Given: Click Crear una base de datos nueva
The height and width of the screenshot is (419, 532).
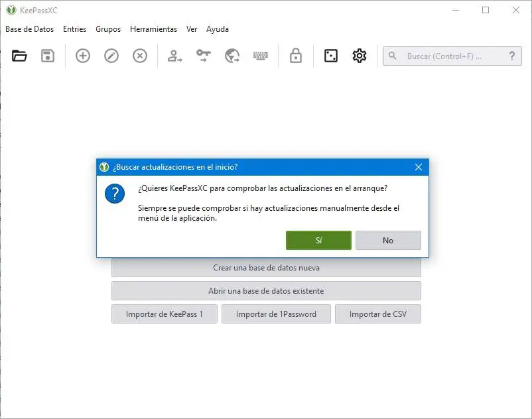Looking at the screenshot, I should 267,268.
